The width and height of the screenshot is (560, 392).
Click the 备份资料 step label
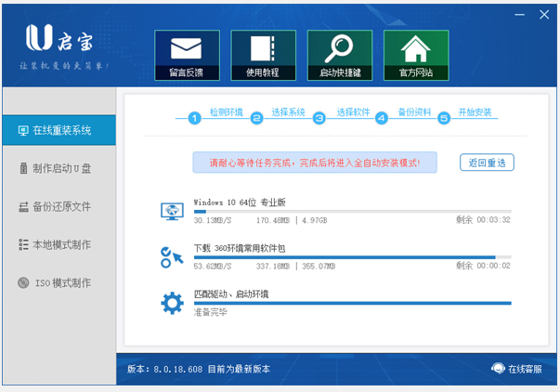point(414,112)
